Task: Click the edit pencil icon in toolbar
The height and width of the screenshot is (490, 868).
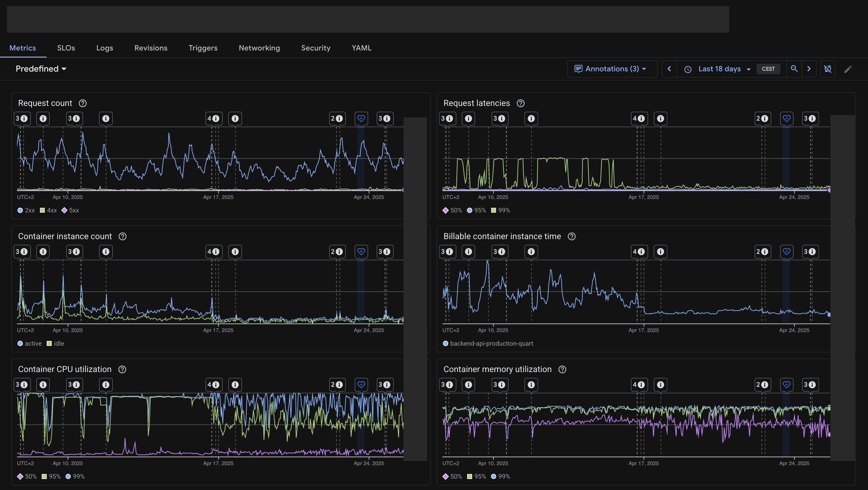Action: [848, 69]
